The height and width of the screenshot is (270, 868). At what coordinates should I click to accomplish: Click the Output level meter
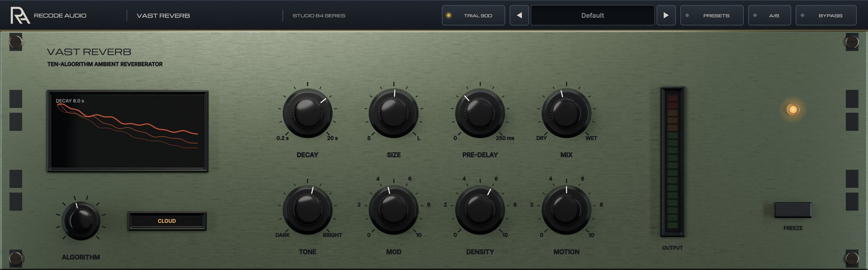[672, 161]
